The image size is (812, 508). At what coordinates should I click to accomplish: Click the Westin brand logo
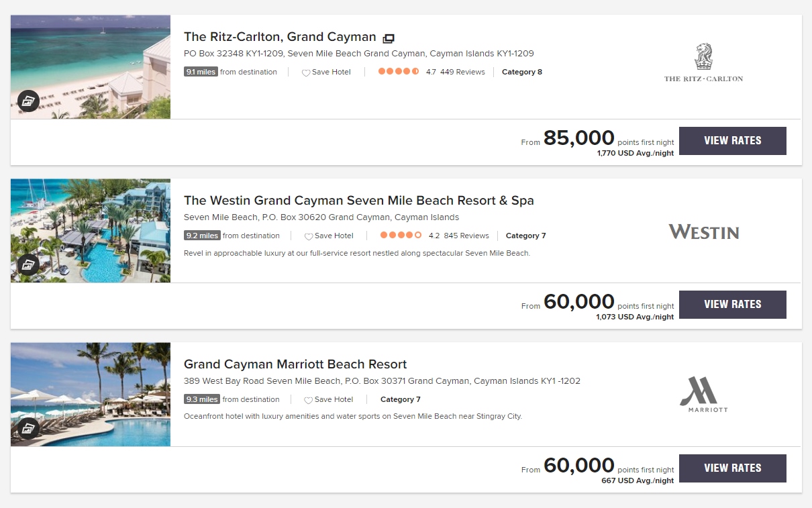[704, 232]
